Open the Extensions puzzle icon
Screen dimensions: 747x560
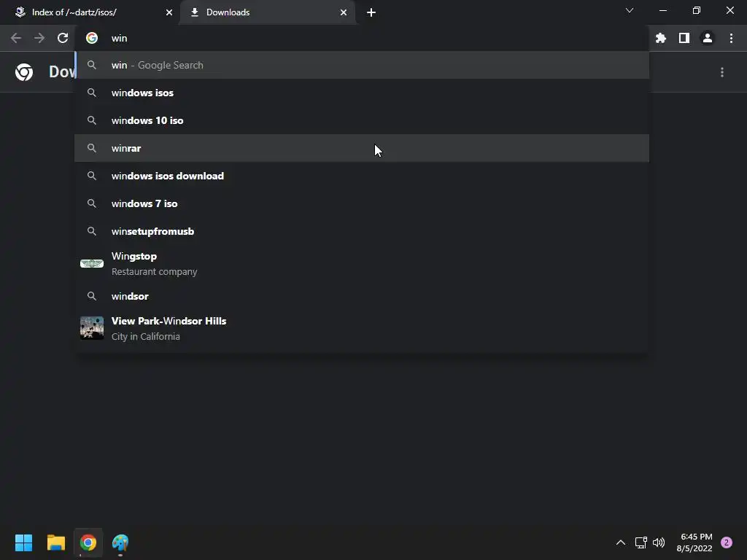pos(661,38)
